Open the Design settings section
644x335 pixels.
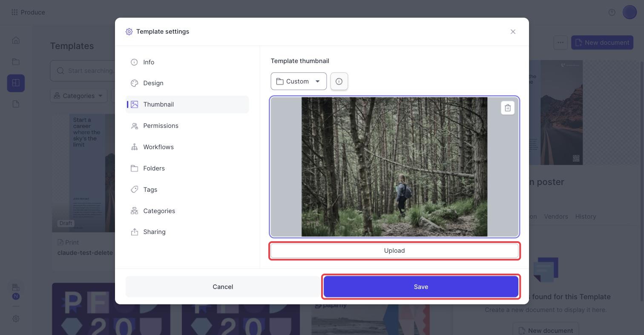[187, 83]
